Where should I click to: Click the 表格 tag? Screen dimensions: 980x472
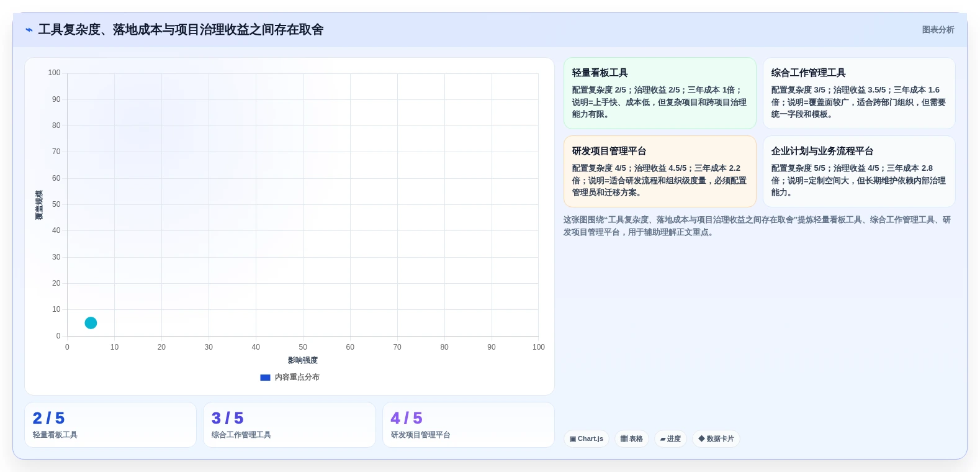[632, 438]
